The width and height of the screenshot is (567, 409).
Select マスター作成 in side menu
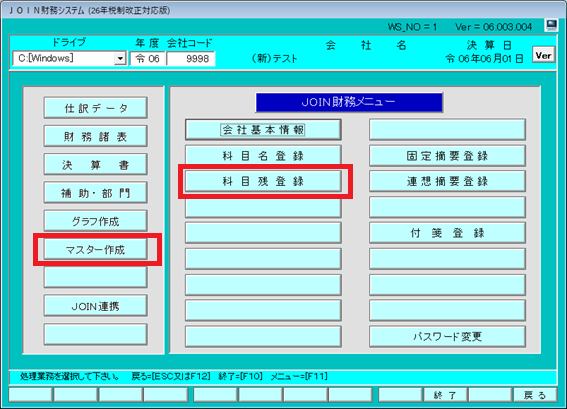pyautogui.click(x=96, y=249)
